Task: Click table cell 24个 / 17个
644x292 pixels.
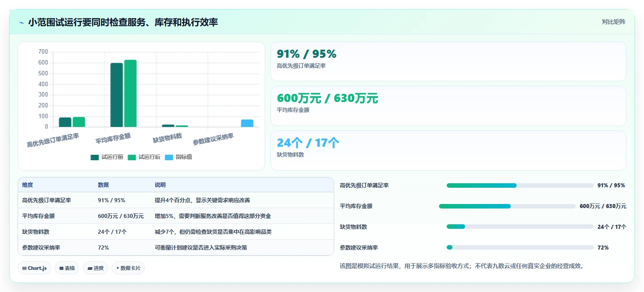Action: pos(112,232)
